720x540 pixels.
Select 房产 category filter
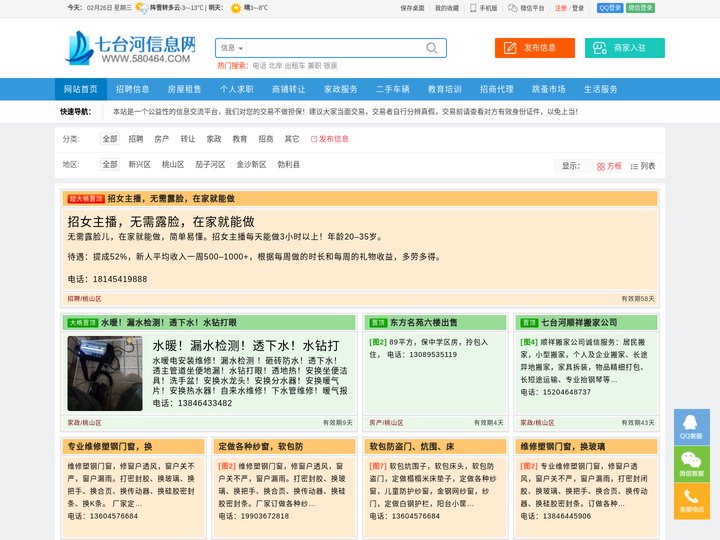click(162, 139)
